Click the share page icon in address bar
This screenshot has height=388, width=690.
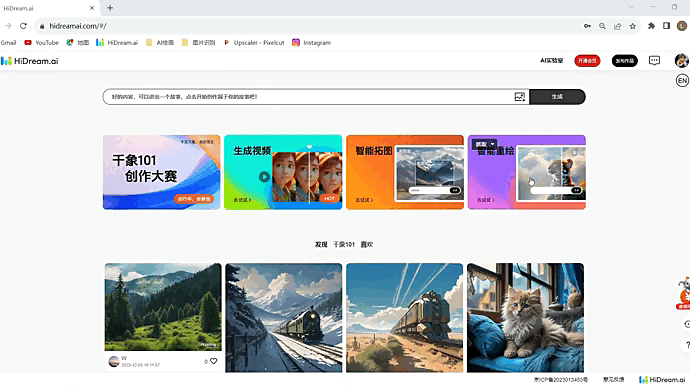[x=617, y=26]
